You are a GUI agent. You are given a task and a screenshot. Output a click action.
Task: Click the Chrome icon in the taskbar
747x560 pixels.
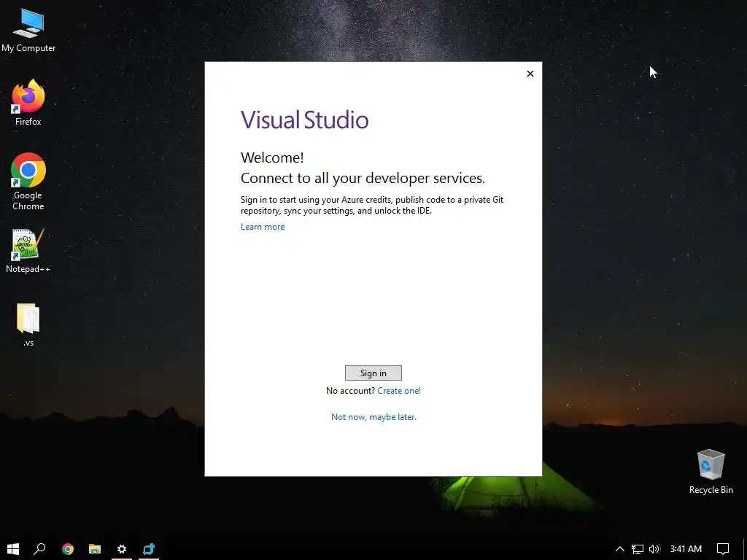(68, 549)
